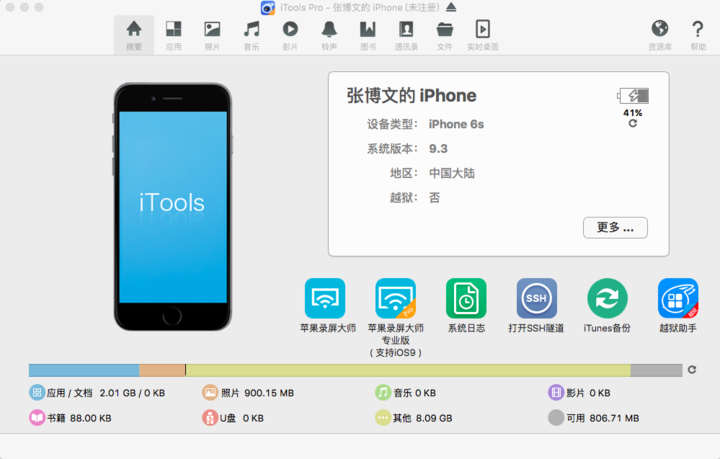
Task: Open the 音乐 (Music) section
Action: click(x=251, y=34)
